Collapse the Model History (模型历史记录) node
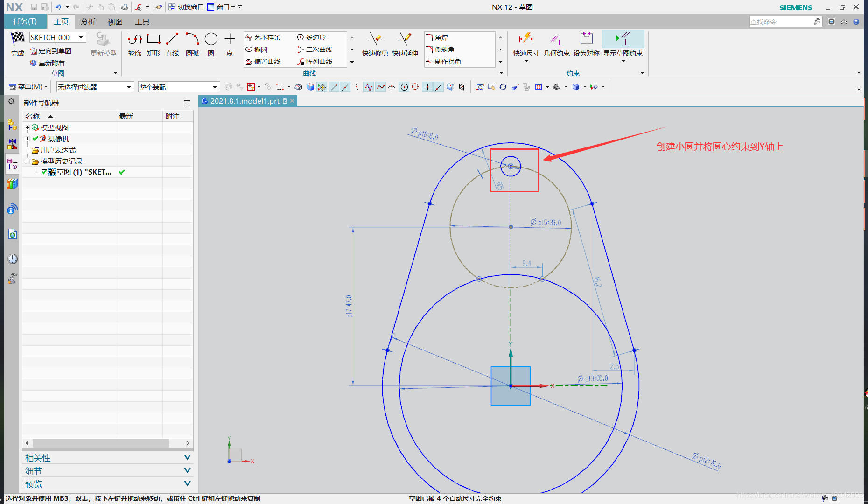Image resolution: width=868 pixels, height=504 pixels. pos(27,161)
